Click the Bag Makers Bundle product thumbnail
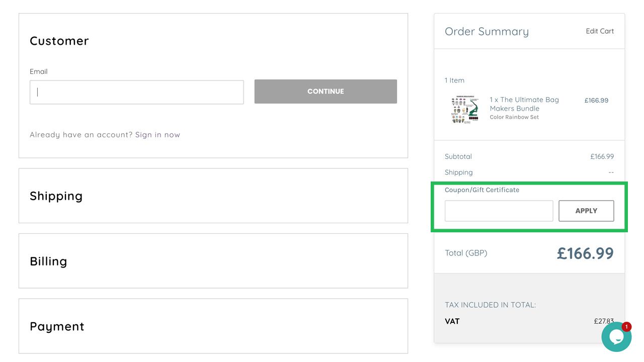 464,109
